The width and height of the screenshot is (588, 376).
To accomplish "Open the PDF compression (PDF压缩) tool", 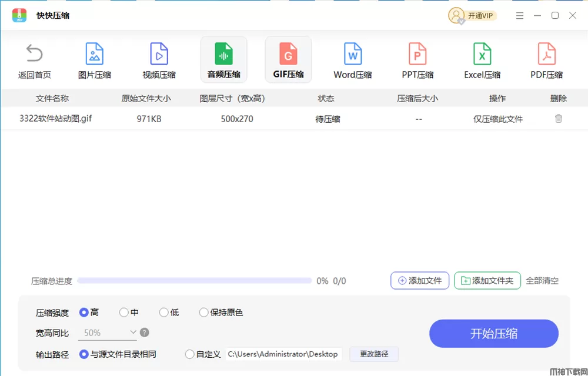I will pos(547,54).
